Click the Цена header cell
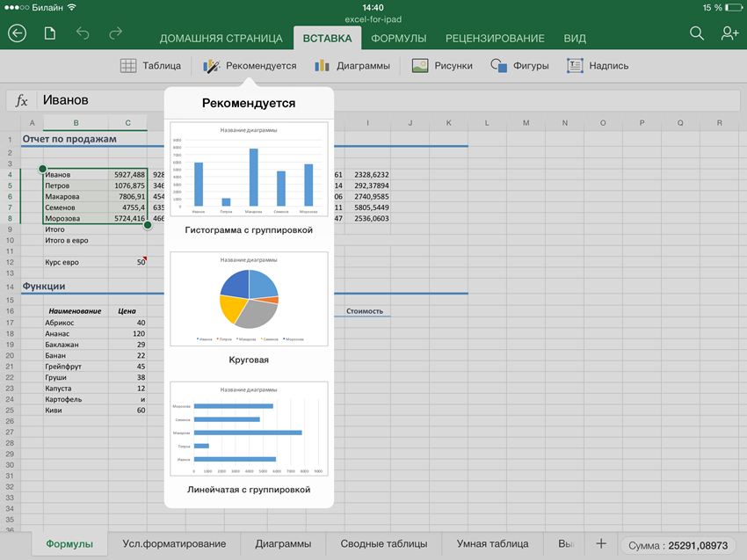Screen dimensions: 747x560 [127, 311]
